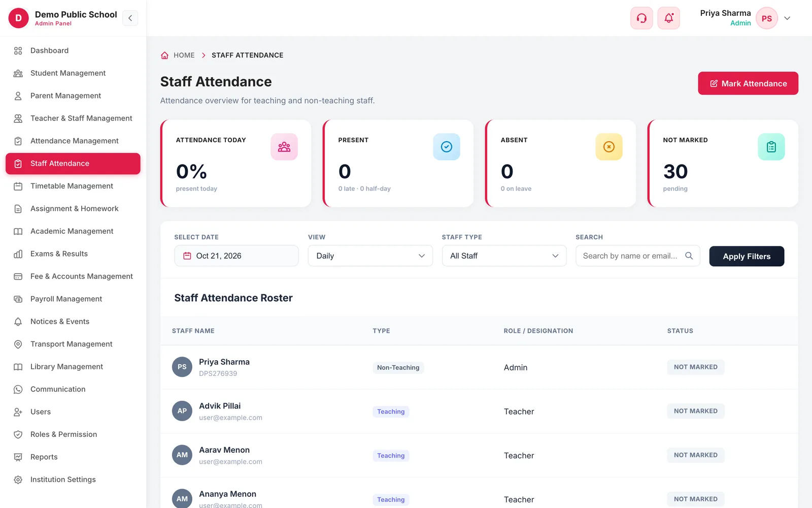The image size is (812, 508).
Task: Click staff ID DPS276939
Action: pos(218,374)
